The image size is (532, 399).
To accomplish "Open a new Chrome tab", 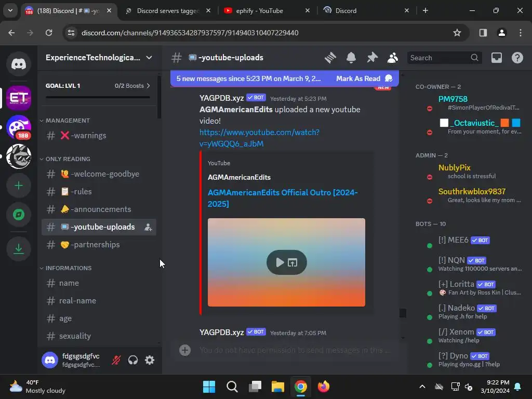I will tap(425, 10).
